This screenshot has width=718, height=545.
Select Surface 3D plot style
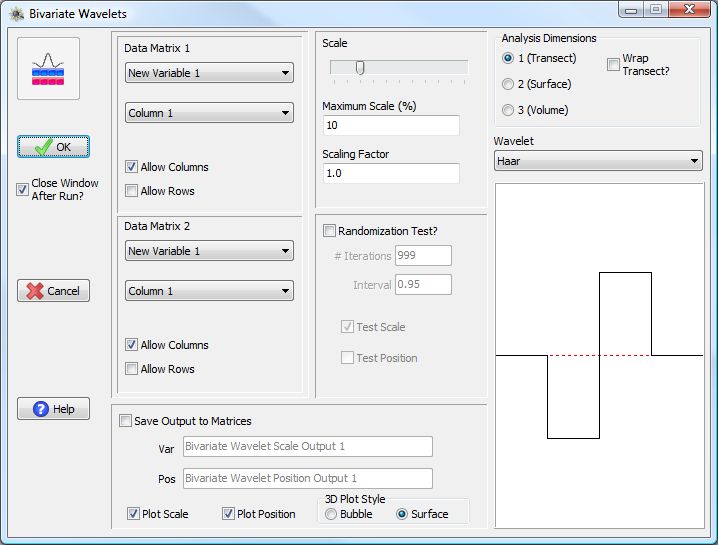[402, 514]
